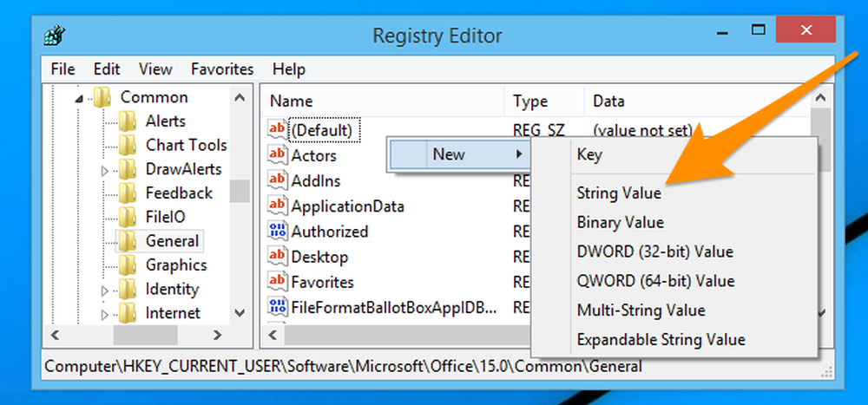Screen dimensions: 868x405
Task: Click the binary icon beside Authorized
Action: click(x=278, y=231)
